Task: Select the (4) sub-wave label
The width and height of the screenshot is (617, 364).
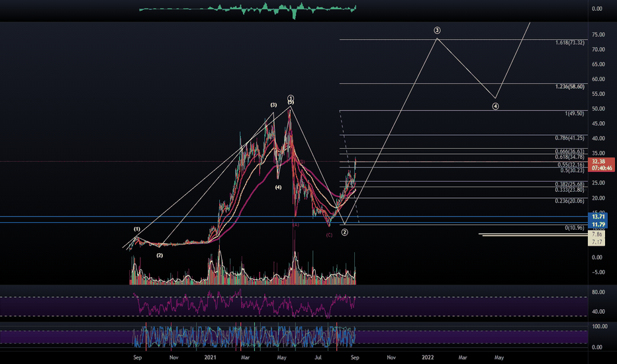Action: pos(278,187)
